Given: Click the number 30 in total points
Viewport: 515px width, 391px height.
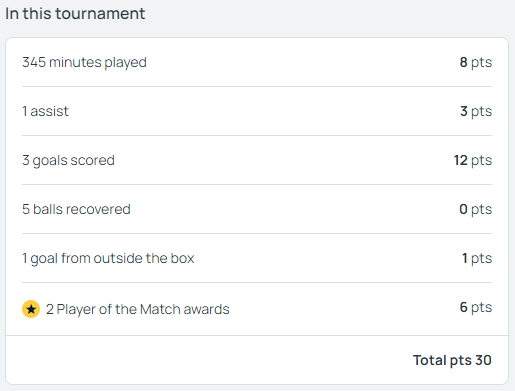Looking at the screenshot, I should click(483, 360).
